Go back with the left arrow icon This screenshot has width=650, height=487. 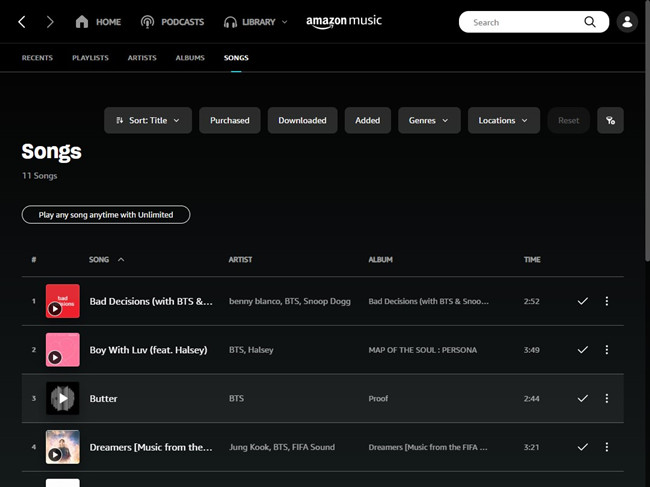pos(22,22)
